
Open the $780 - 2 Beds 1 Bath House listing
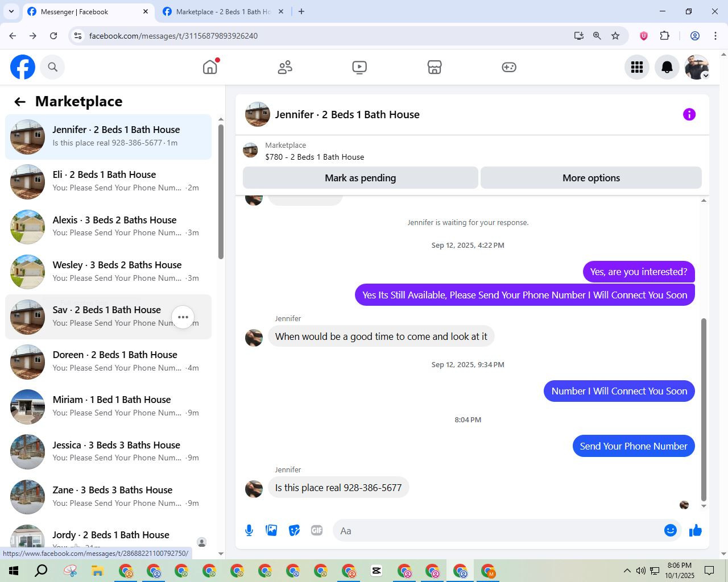[x=315, y=157]
